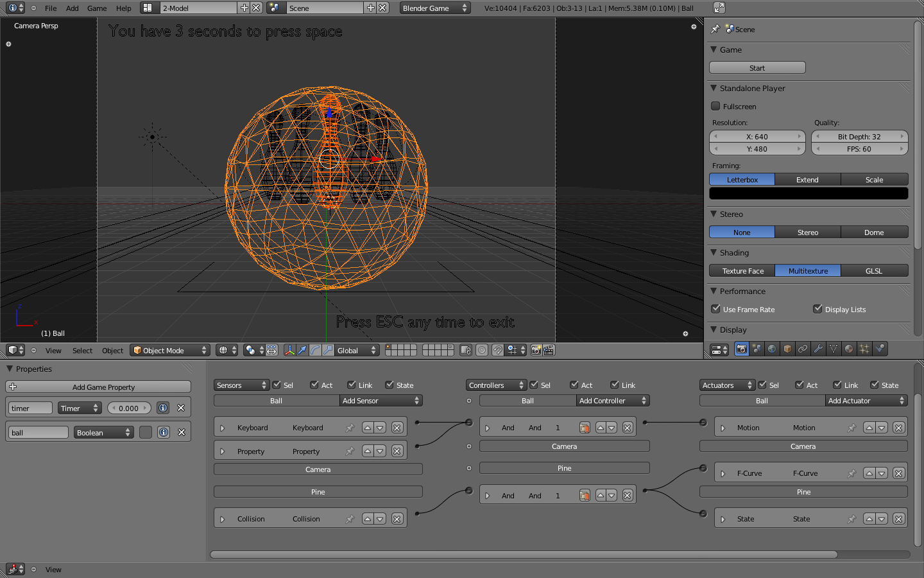Pin the Keyboard sensor
Viewport: 924px width, 578px height.
(350, 428)
